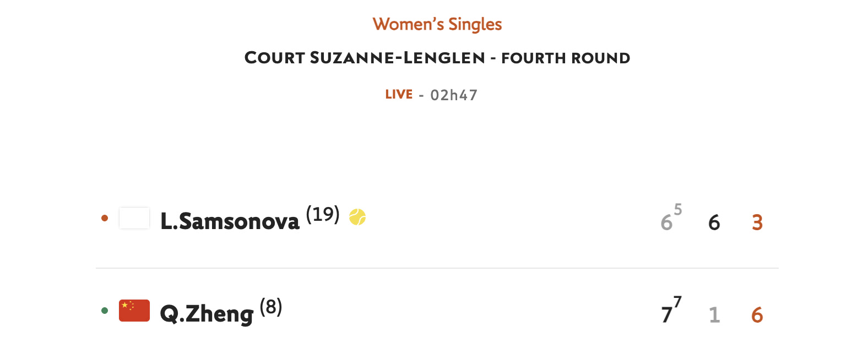Click Samsonova's tiebreak superscript 5
The height and width of the screenshot is (348, 868).
click(678, 209)
